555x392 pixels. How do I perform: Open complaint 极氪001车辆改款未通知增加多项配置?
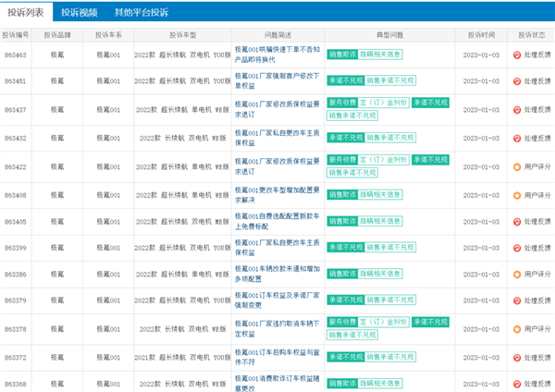coord(277,274)
